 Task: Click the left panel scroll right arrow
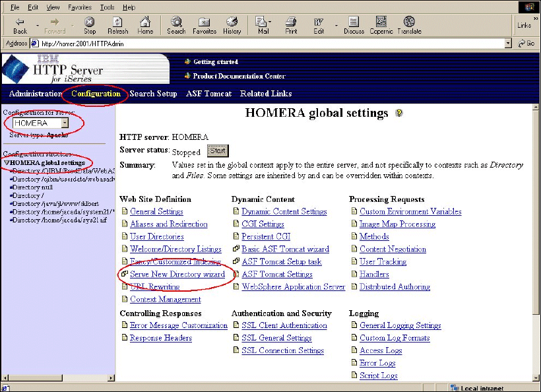click(111, 378)
